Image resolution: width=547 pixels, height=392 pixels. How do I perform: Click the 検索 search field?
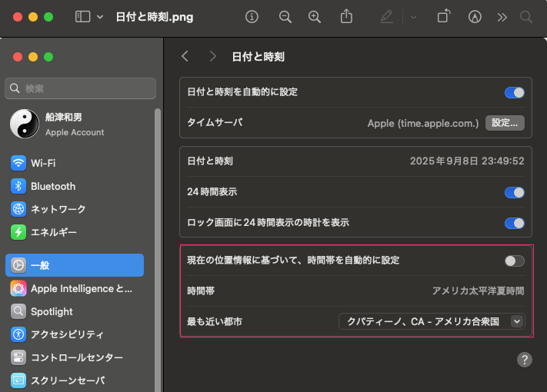point(80,88)
